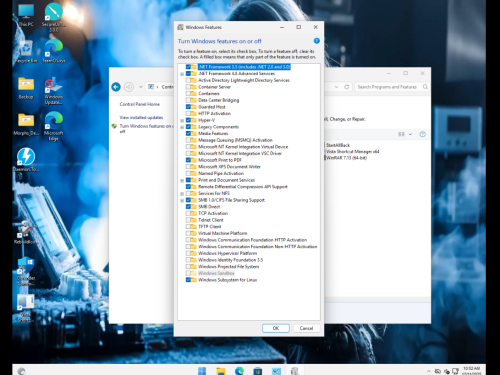This screenshot has width=500, height=375.
Task: Launch Daemon Tools desktop shortcut
Action: 26,160
